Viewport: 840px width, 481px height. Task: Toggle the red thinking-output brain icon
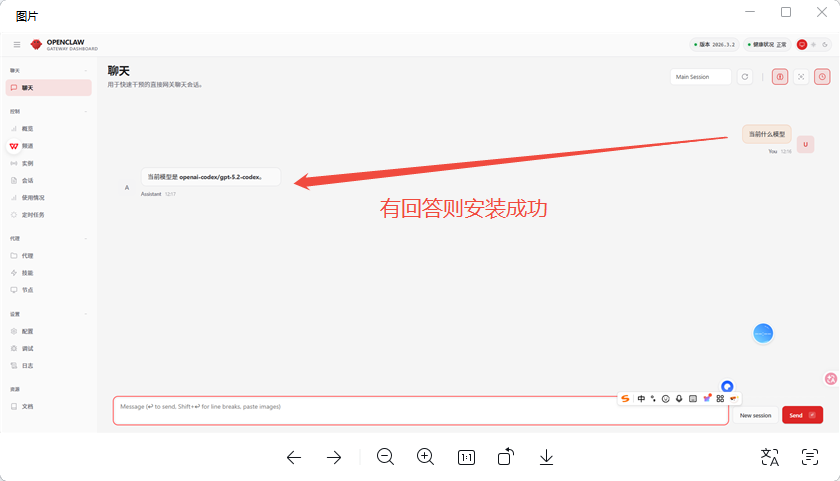click(x=780, y=77)
